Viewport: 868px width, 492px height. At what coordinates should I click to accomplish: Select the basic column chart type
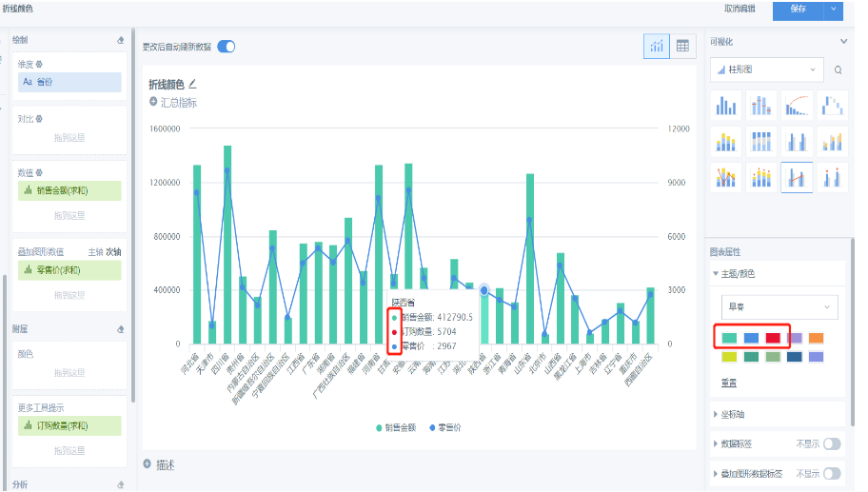click(x=726, y=105)
